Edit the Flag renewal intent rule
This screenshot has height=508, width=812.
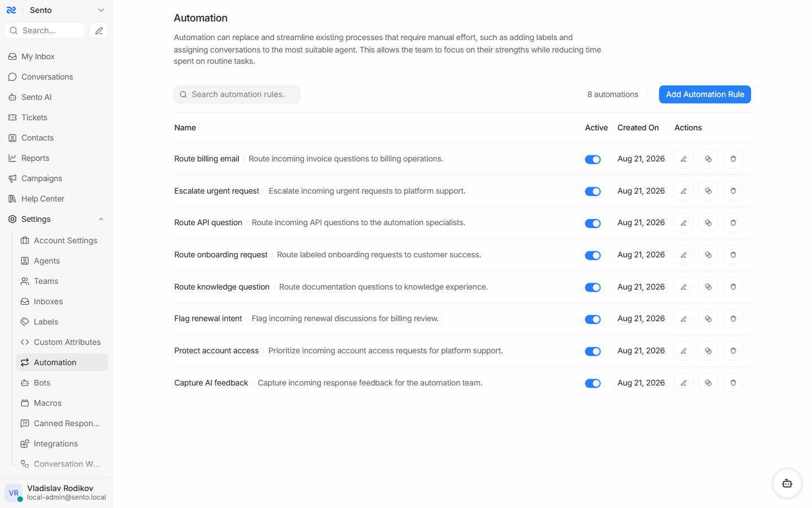[683, 319]
